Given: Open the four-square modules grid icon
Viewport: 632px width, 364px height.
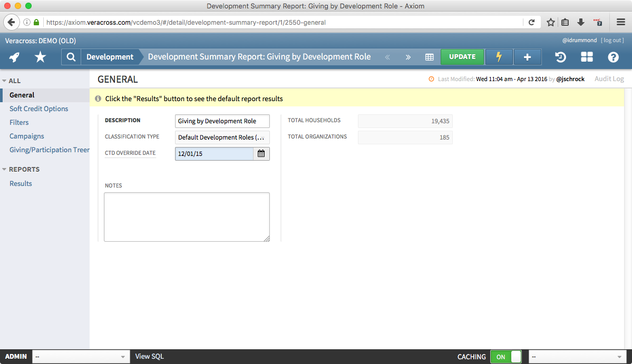Looking at the screenshot, I should pyautogui.click(x=587, y=57).
